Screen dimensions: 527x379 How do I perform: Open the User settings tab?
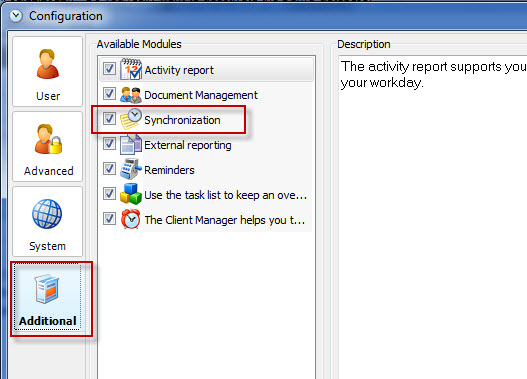coord(47,72)
